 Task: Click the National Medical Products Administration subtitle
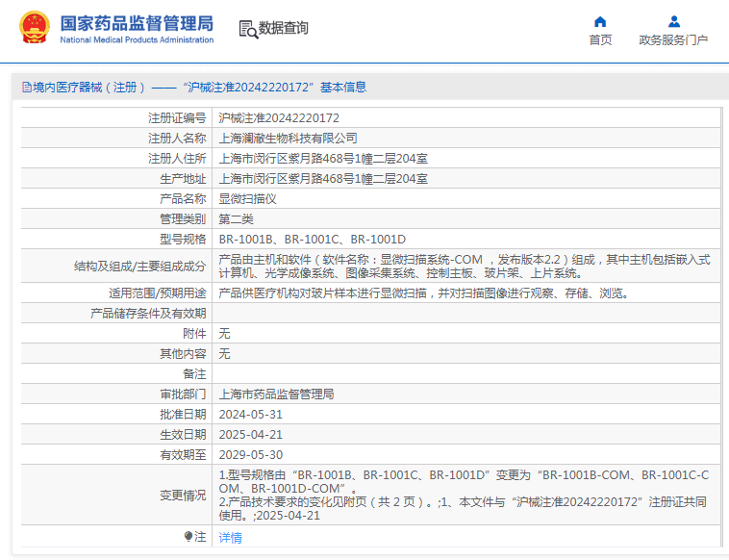point(137,40)
